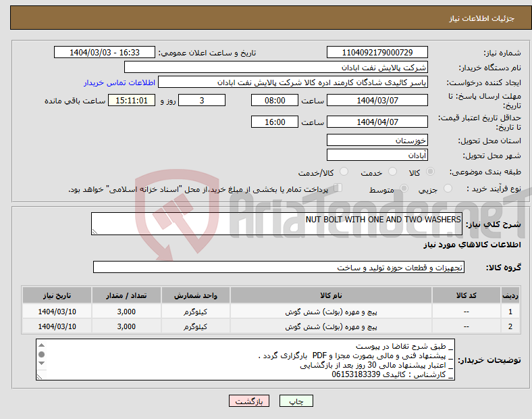The width and height of the screenshot is (532, 419).
Task: Click quantity 3,000 in row 2
Action: tap(126, 326)
